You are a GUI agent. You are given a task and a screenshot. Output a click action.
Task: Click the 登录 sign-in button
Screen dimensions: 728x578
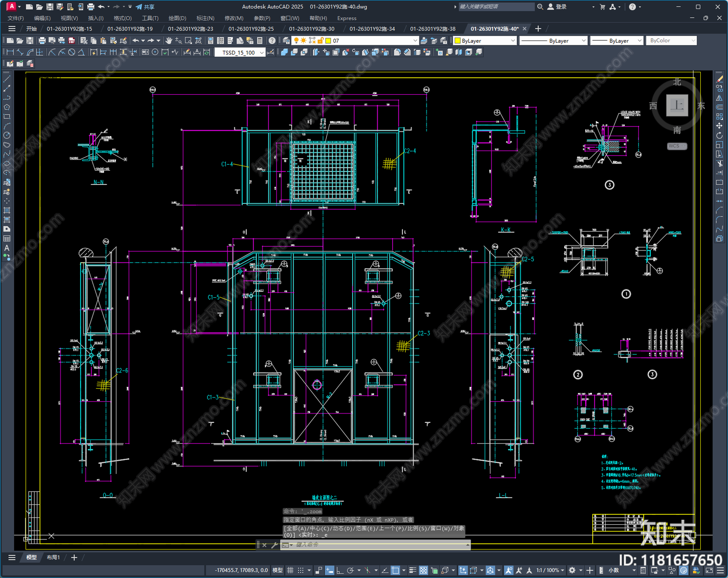[557, 7]
